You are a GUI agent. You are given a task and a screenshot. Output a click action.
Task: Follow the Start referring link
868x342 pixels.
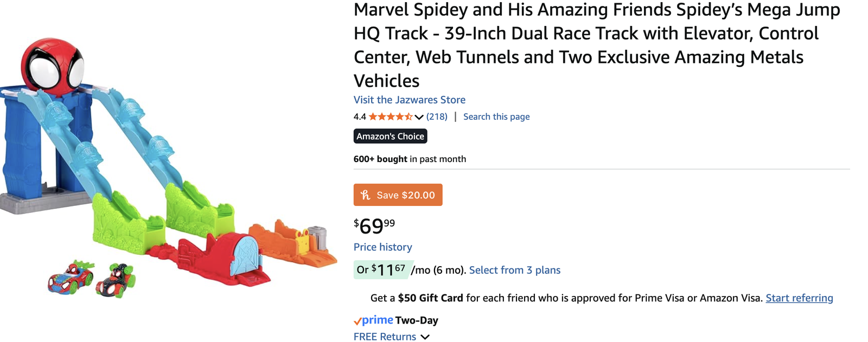(799, 298)
